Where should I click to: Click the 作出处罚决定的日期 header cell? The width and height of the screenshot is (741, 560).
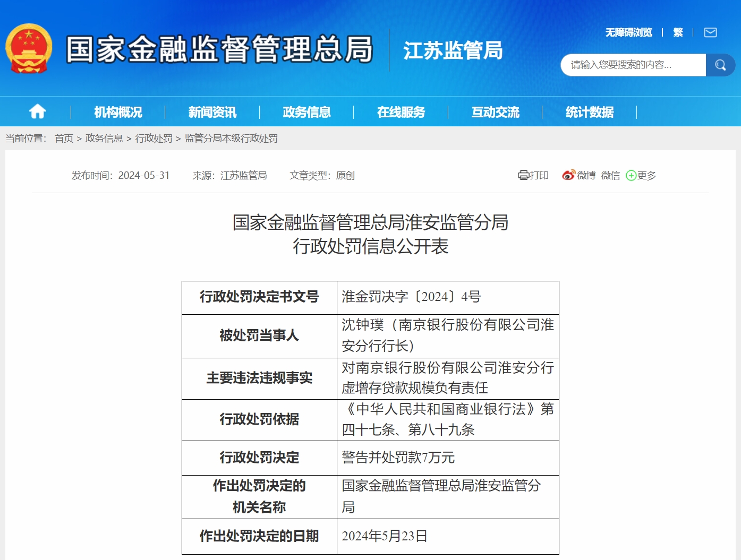pyautogui.click(x=259, y=537)
